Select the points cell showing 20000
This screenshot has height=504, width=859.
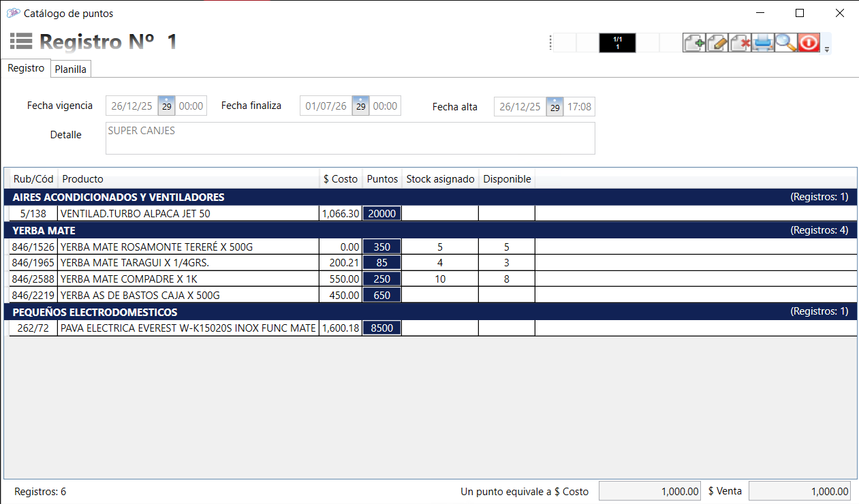click(x=381, y=213)
